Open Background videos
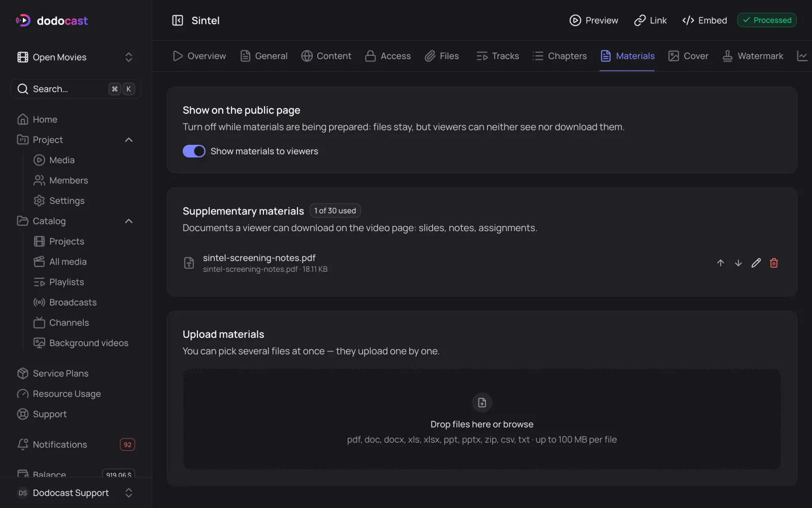Viewport: 812px width, 508px height. [x=81, y=343]
